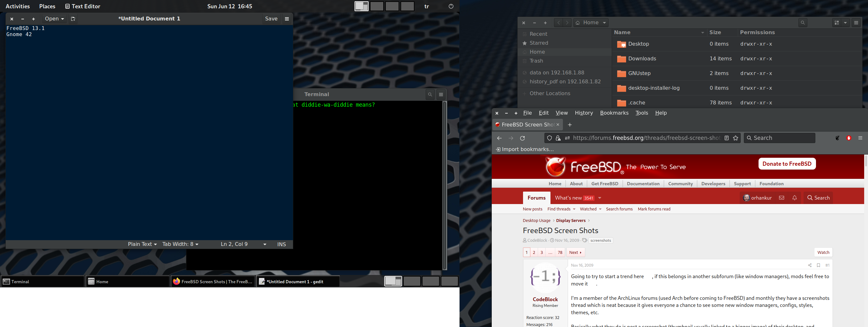Bookmark the first forum post
868x327 pixels.
[818, 265]
